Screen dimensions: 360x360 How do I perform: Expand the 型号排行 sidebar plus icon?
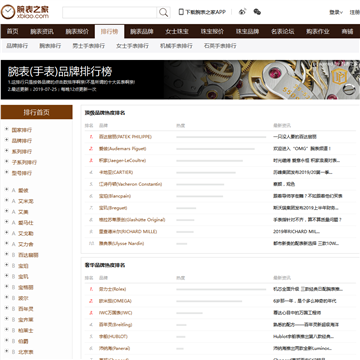[x=6, y=172]
